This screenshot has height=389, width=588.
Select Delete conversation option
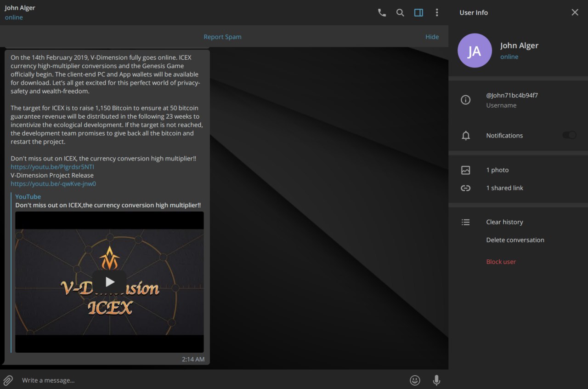[x=515, y=240]
